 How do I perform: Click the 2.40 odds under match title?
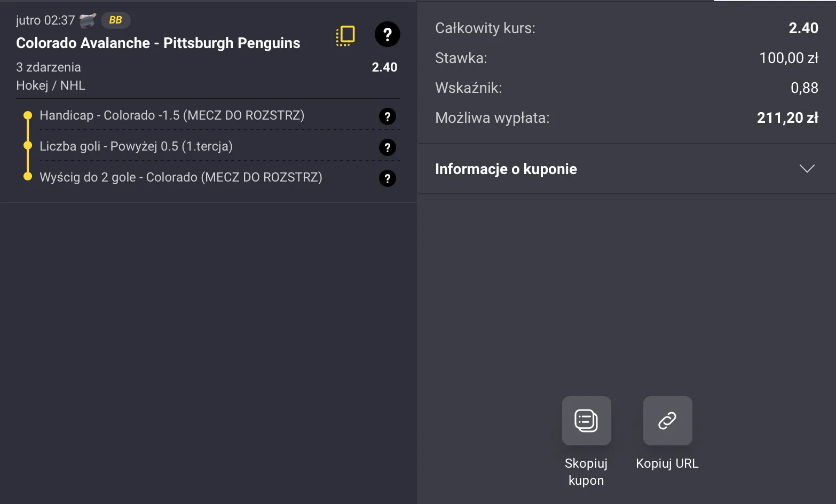tap(384, 67)
